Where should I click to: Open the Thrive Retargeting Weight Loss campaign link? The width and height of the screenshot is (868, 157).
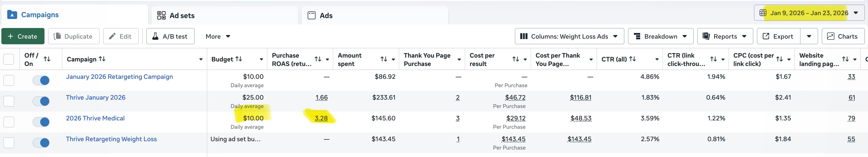pyautogui.click(x=111, y=139)
